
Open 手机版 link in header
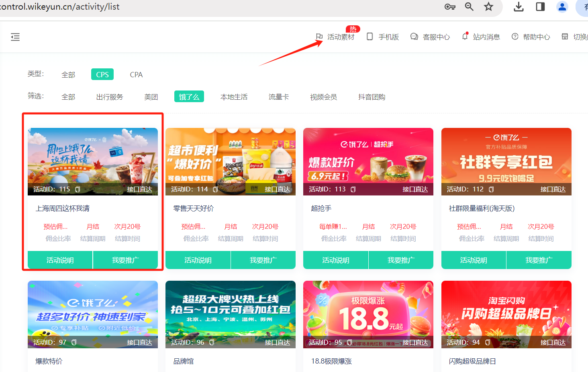[389, 37]
